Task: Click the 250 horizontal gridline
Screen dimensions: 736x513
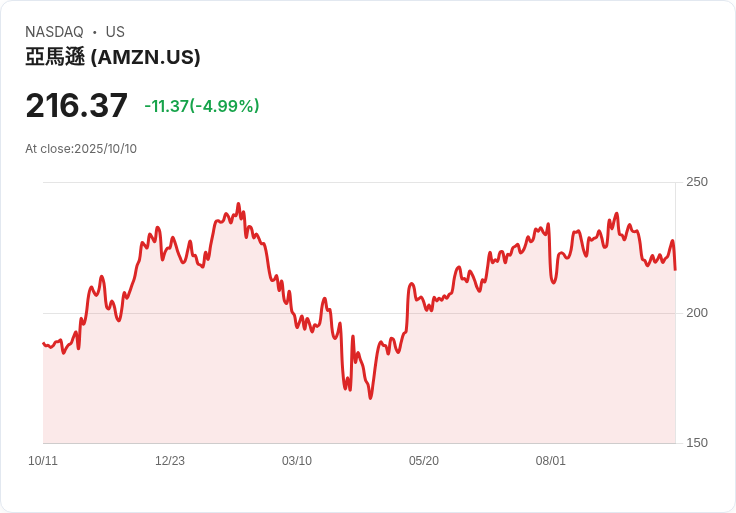Action: [x=400, y=182]
